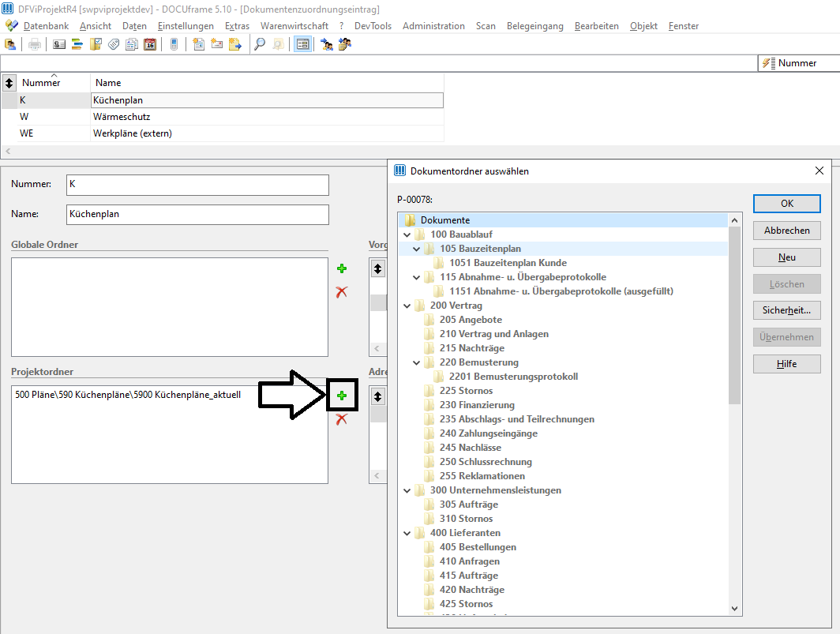Collapse the 105 Bauzeitenplan folder

coord(416,249)
